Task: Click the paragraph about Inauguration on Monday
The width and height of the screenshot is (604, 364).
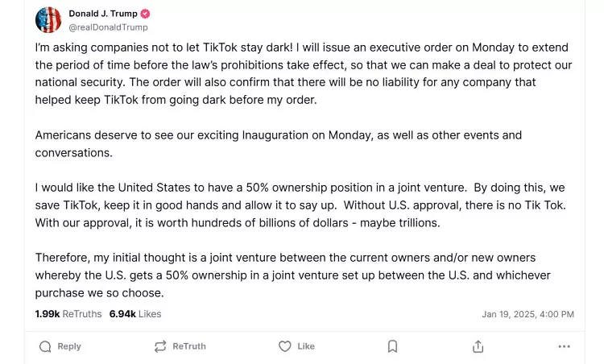Action: click(x=279, y=144)
